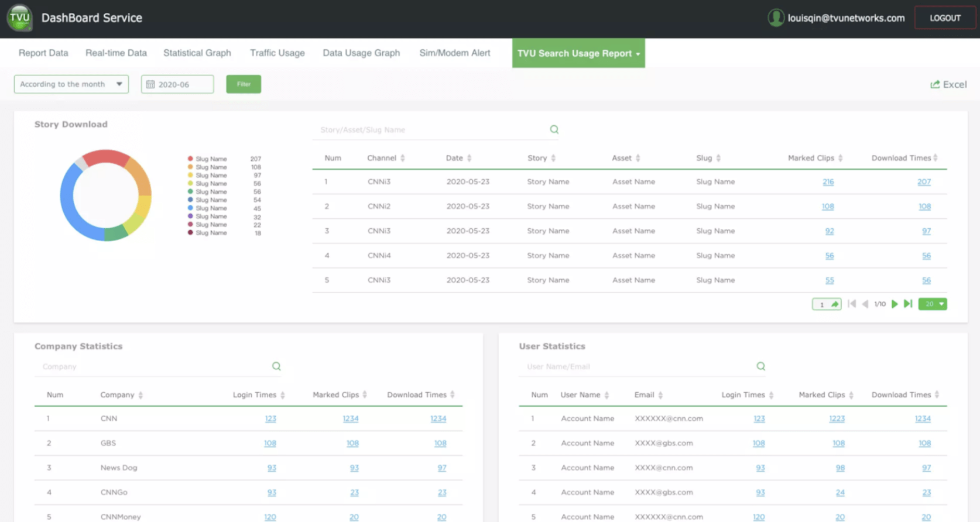Viewport: 980px width, 522px height.
Task: Open CNN company Login Times 123
Action: coord(270,418)
